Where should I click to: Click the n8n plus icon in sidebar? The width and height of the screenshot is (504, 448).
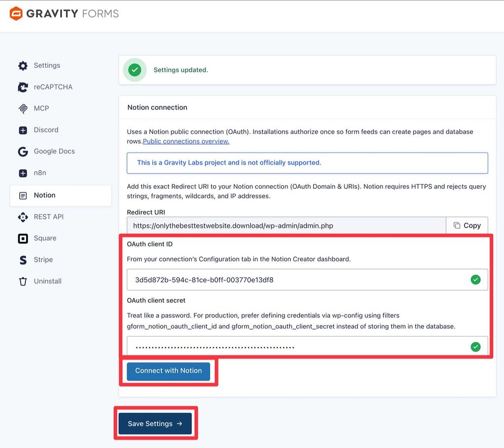coord(23,173)
